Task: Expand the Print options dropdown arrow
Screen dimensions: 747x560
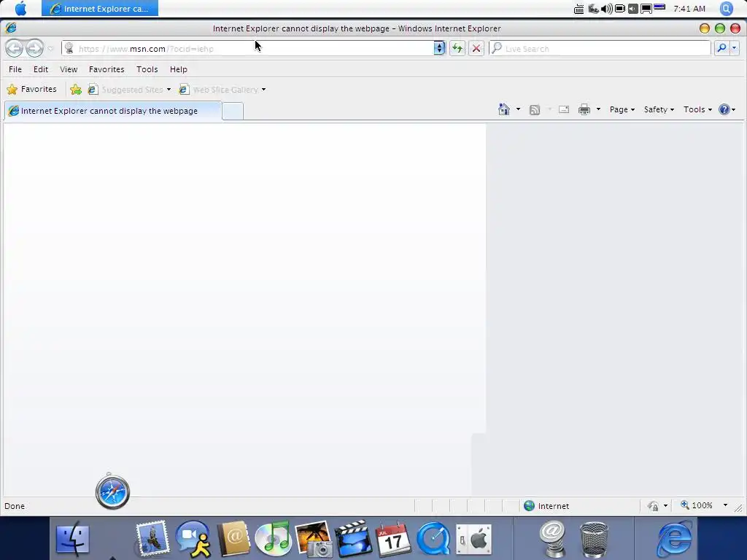Action: (598, 109)
